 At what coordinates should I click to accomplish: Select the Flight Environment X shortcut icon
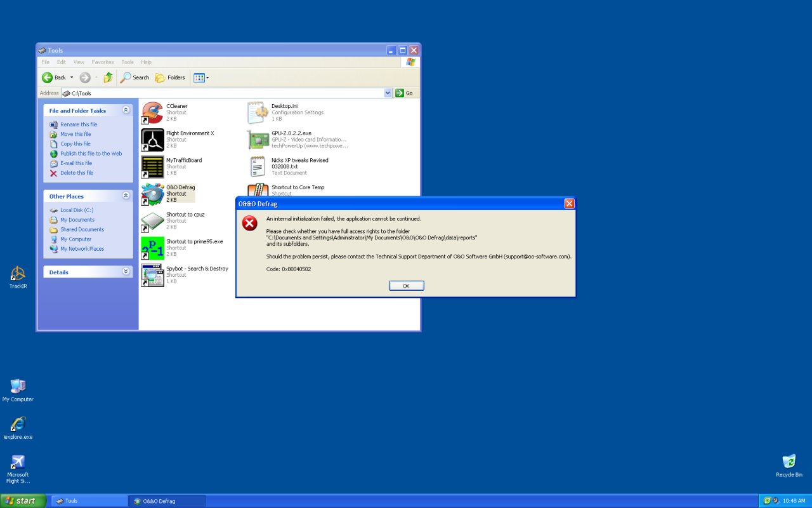pos(152,140)
